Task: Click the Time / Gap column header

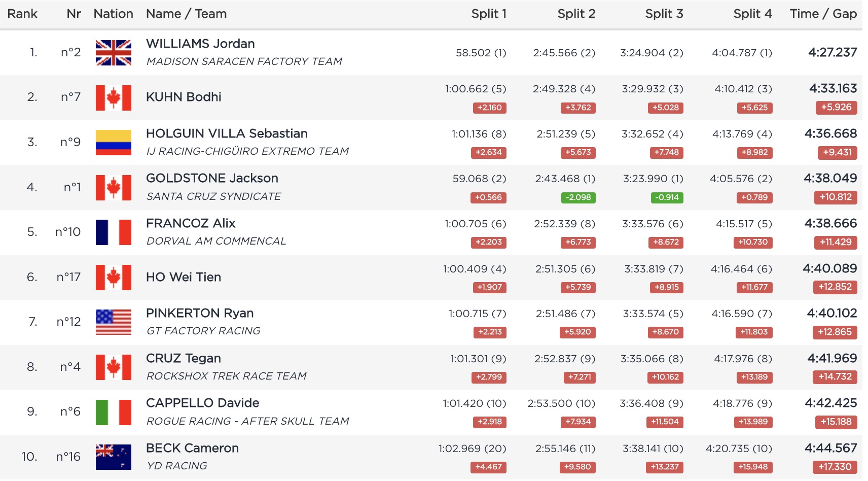Action: pos(823,14)
